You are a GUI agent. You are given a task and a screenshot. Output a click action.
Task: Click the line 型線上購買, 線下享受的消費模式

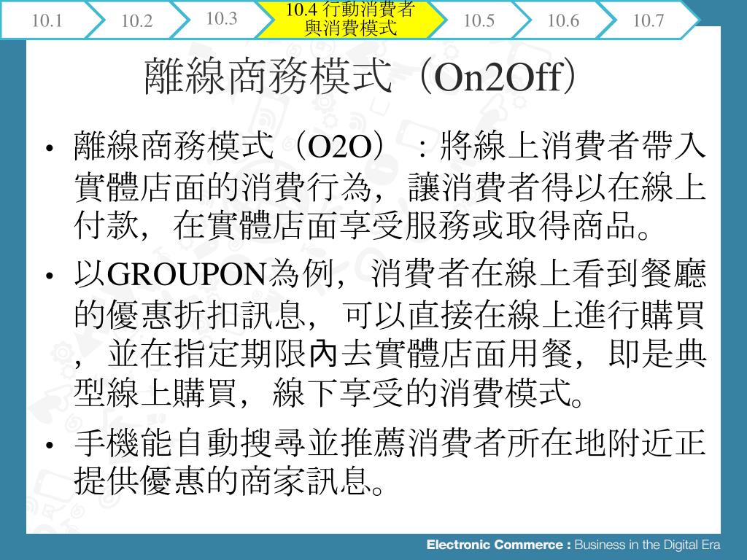click(329, 393)
